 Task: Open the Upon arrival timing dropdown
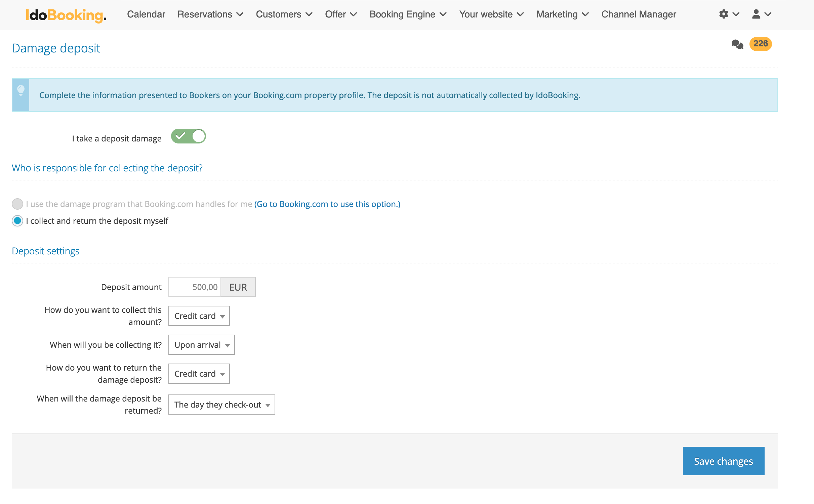click(201, 345)
